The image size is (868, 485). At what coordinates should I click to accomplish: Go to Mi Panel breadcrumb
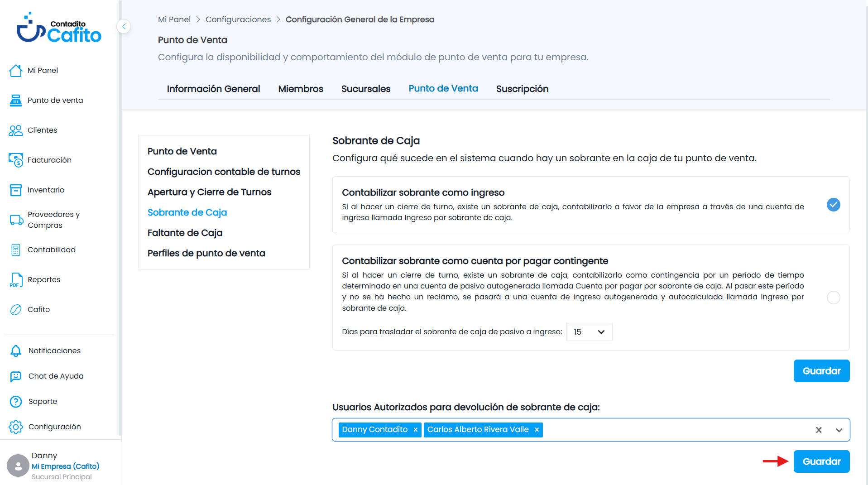(x=174, y=19)
